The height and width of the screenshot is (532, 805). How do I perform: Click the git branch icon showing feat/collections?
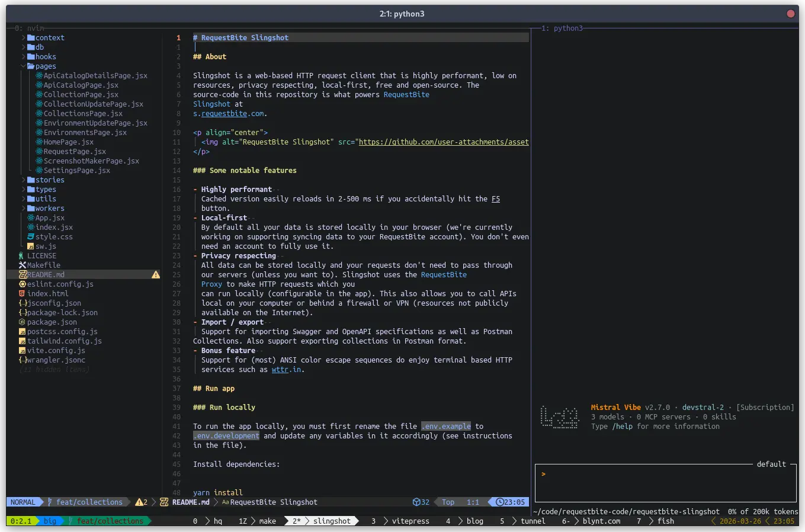pyautogui.click(x=50, y=502)
